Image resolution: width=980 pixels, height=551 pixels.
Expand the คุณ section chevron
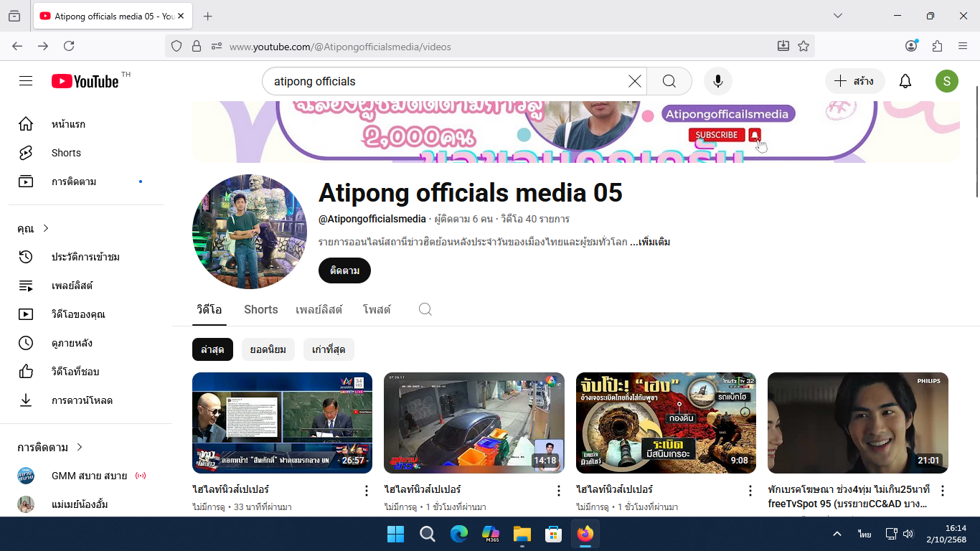coord(46,228)
